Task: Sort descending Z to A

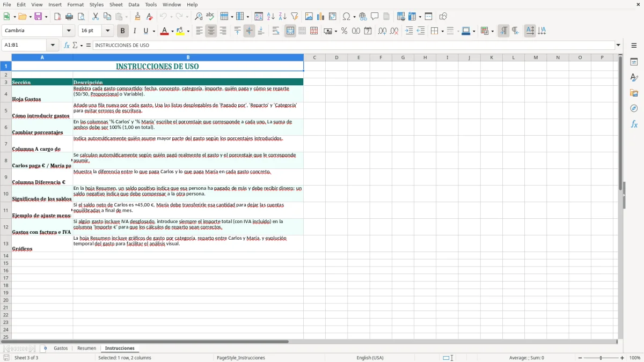Action: 283,17
